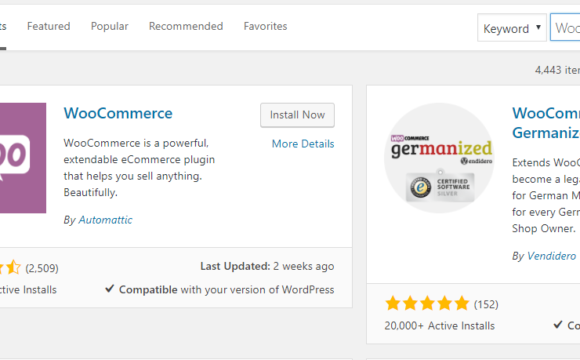The width and height of the screenshot is (580, 360).
Task: Switch to the Popular tab
Action: pyautogui.click(x=109, y=26)
